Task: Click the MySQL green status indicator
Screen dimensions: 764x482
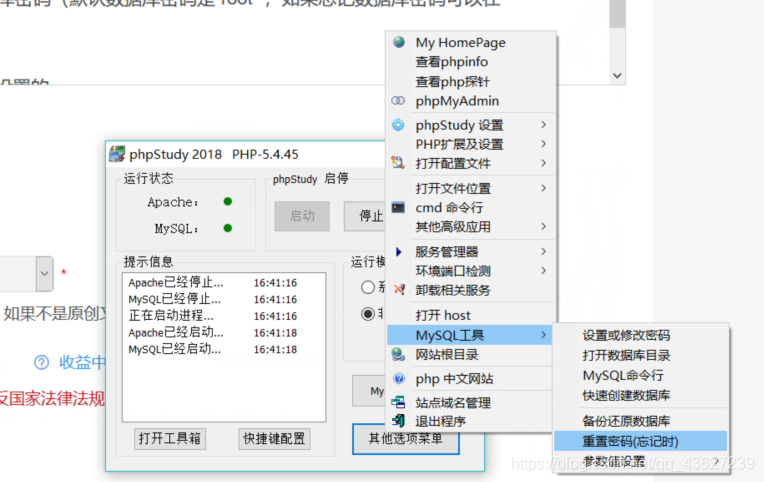Action: [228, 228]
